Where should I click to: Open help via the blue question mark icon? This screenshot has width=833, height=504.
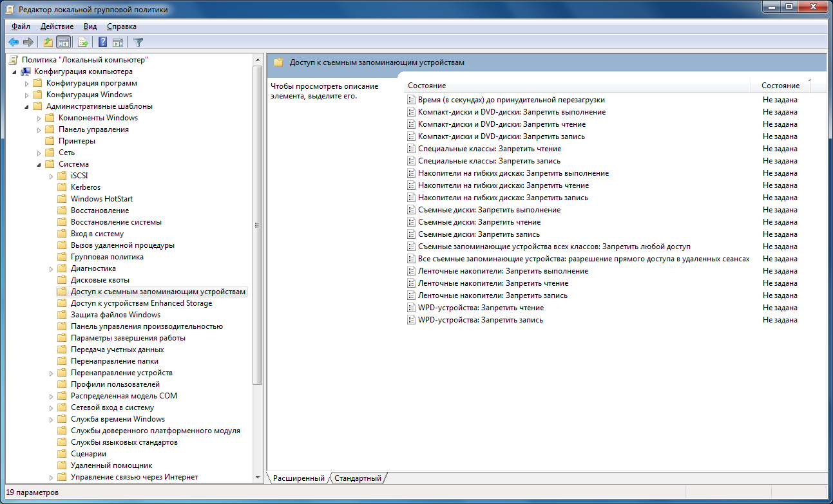point(102,42)
